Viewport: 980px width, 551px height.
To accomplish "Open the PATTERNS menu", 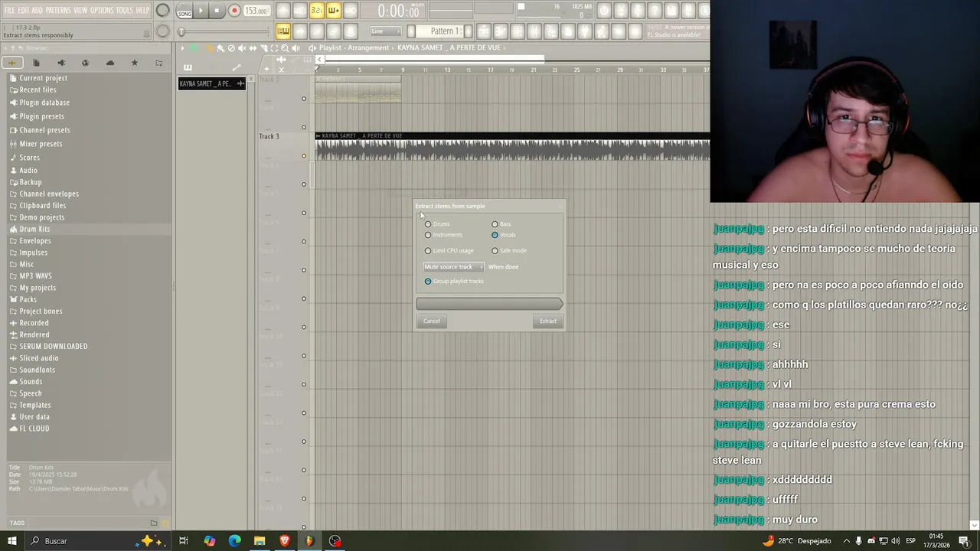I will (x=58, y=10).
